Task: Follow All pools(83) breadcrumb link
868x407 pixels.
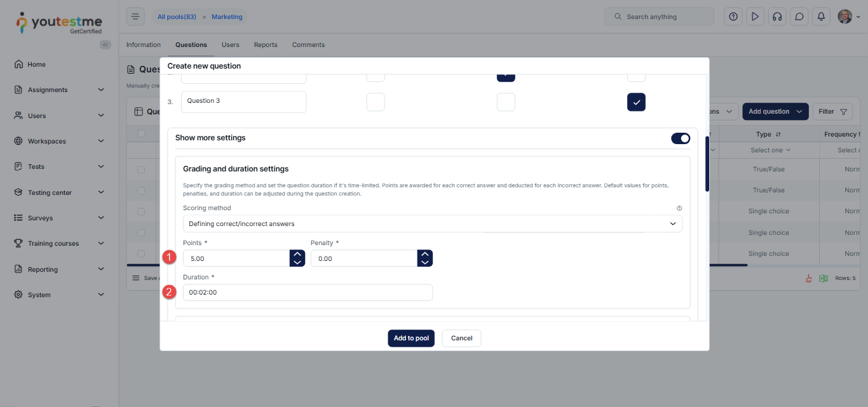Action: pyautogui.click(x=177, y=17)
